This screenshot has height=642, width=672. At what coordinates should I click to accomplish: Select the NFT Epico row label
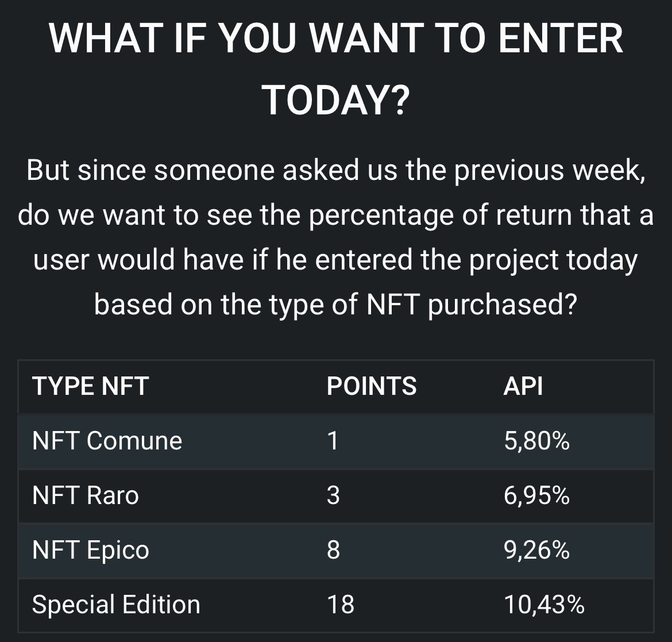90,550
